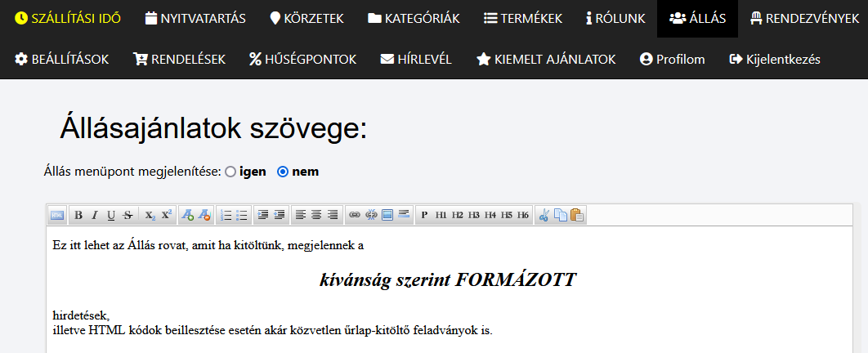This screenshot has width=868, height=353.
Task: Open Profilom profile link
Action: (x=672, y=59)
